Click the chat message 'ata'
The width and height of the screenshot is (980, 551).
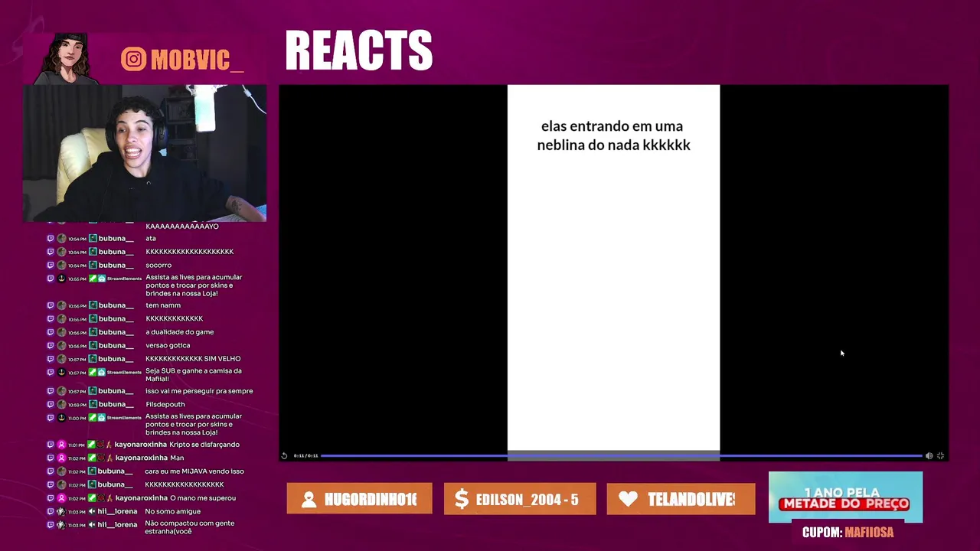pos(151,239)
